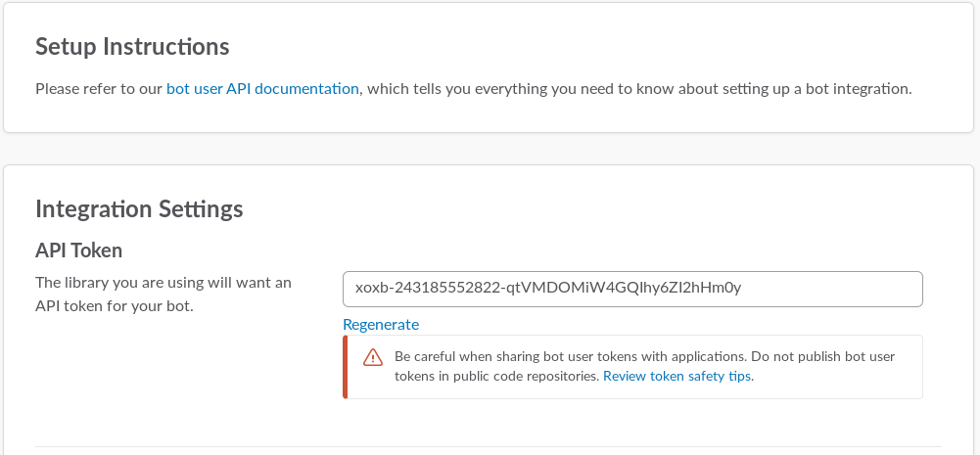
Task: Click blank area right of Integration Settings heading
Action: (x=587, y=208)
